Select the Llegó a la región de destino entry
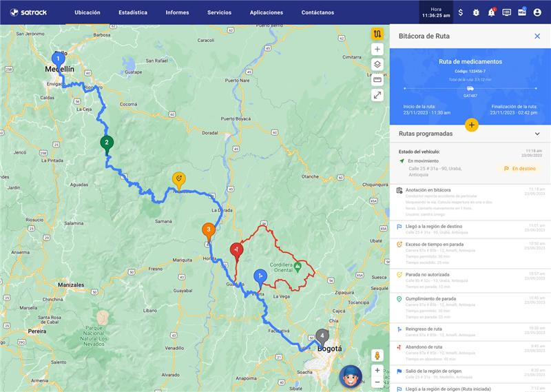 pos(470,229)
